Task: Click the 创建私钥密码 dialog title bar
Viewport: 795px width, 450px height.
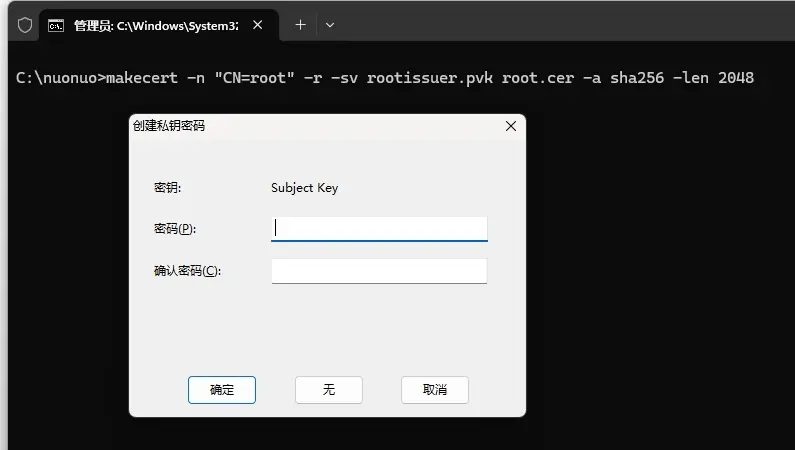Action: pyautogui.click(x=300, y=126)
